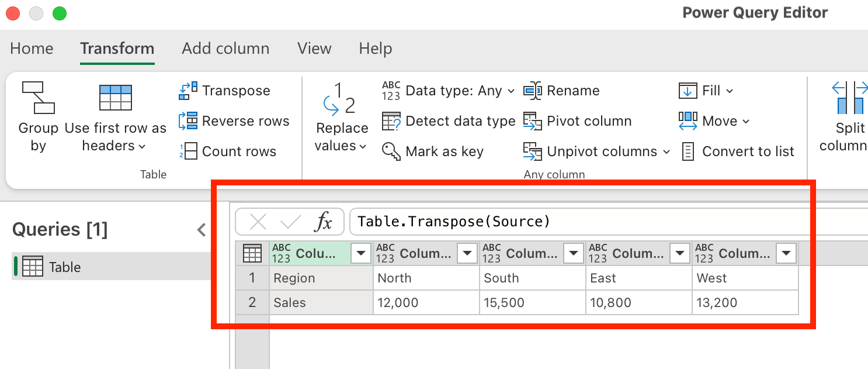Image resolution: width=868 pixels, height=369 pixels.
Task: Click the Convert to list icon
Action: [688, 151]
